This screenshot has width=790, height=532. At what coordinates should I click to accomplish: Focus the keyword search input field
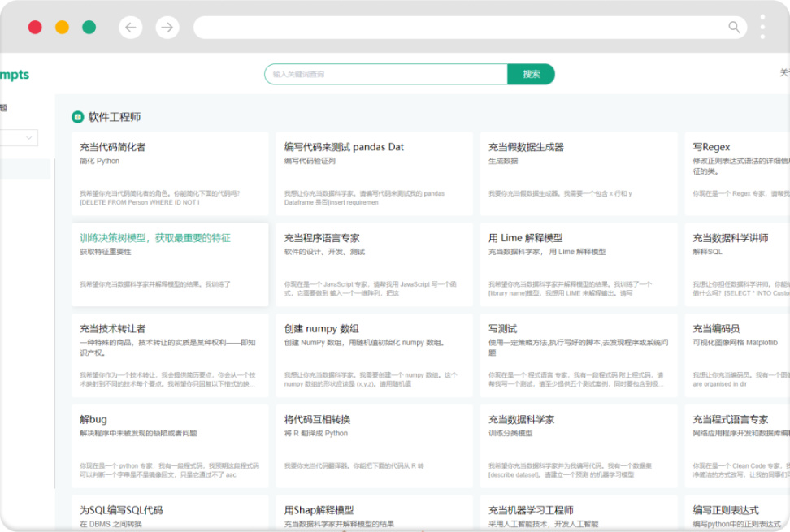coord(386,74)
